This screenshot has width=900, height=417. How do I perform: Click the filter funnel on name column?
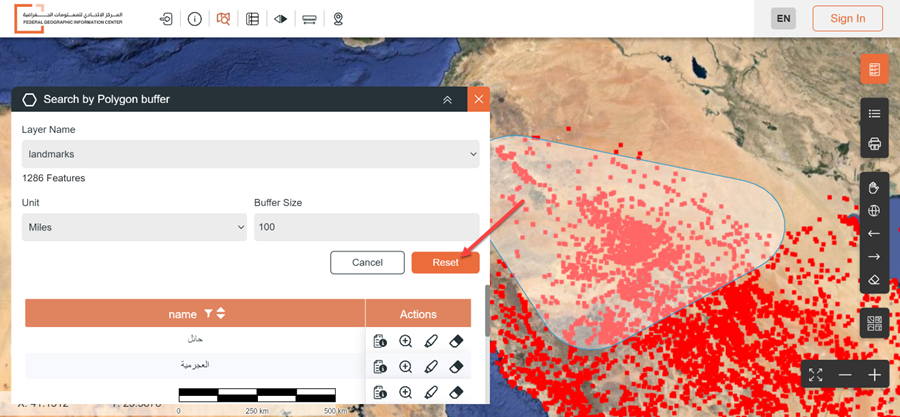208,314
